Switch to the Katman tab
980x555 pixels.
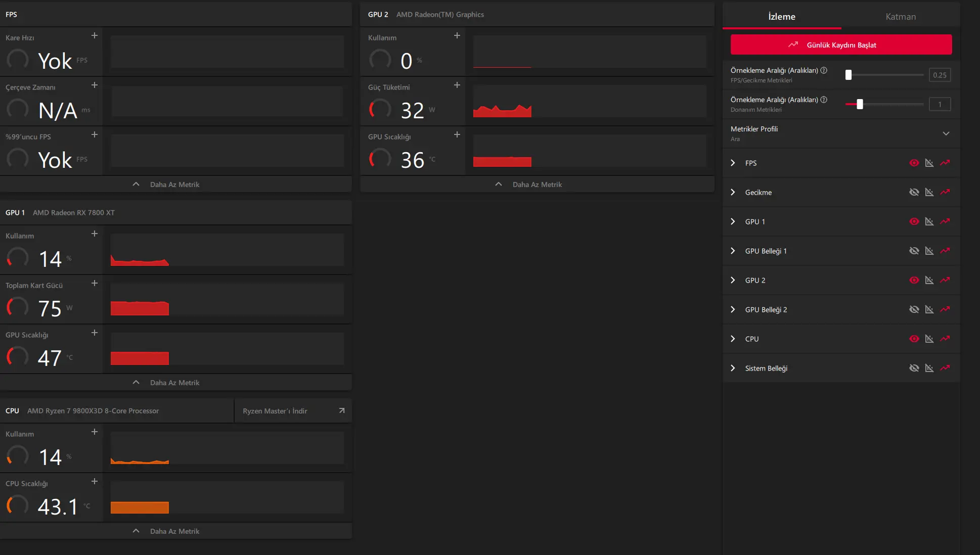pyautogui.click(x=901, y=17)
